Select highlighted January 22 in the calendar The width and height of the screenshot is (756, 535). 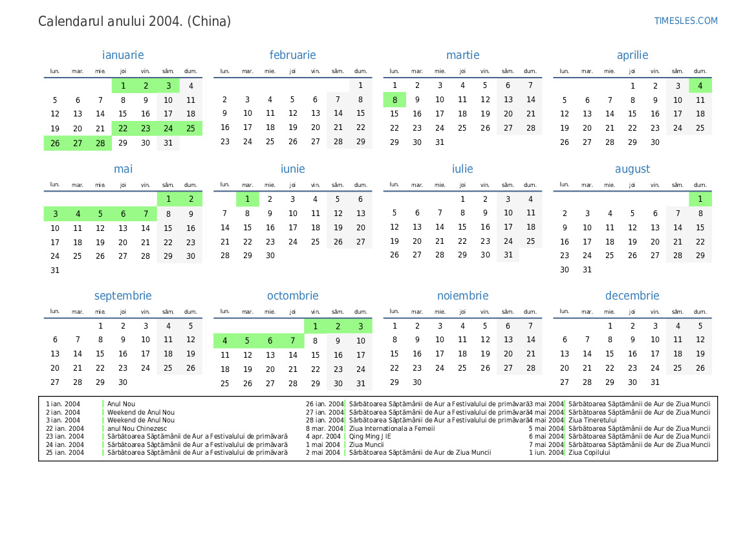coord(123,128)
